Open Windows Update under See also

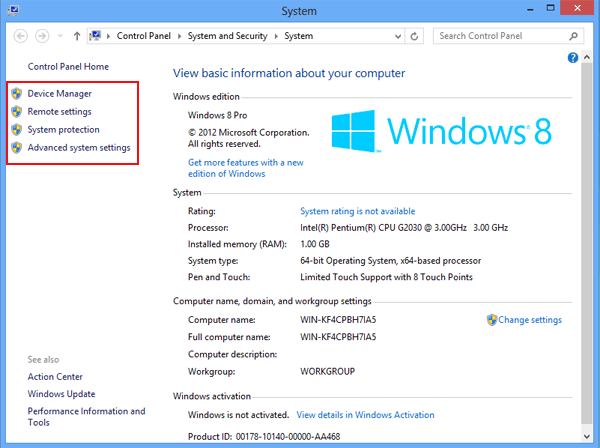(61, 394)
